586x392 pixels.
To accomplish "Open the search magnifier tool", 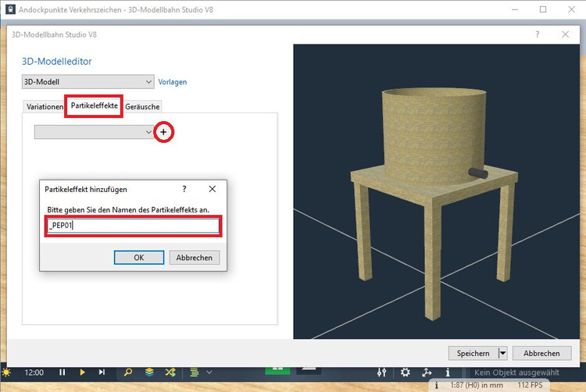I will pos(128,372).
